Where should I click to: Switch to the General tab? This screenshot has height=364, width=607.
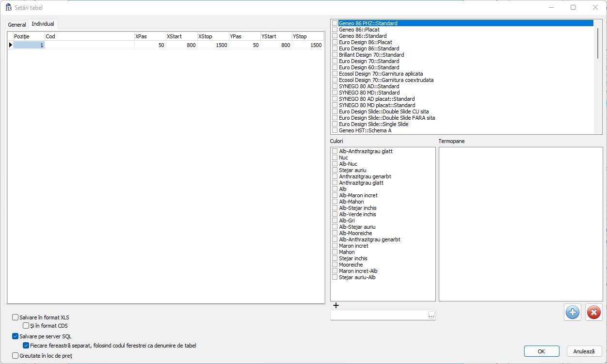(17, 25)
